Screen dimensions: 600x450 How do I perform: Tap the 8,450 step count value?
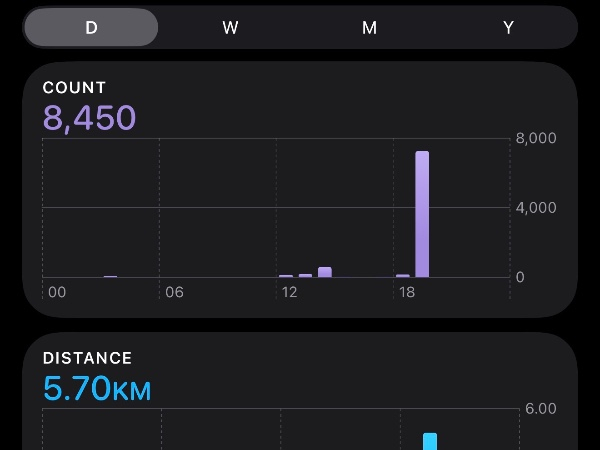89,118
